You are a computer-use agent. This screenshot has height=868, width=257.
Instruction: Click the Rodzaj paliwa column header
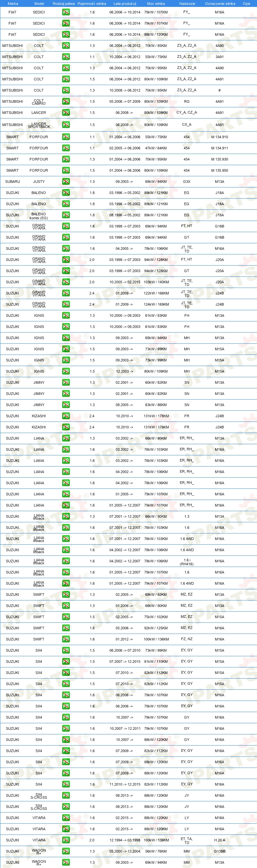pos(64,4)
